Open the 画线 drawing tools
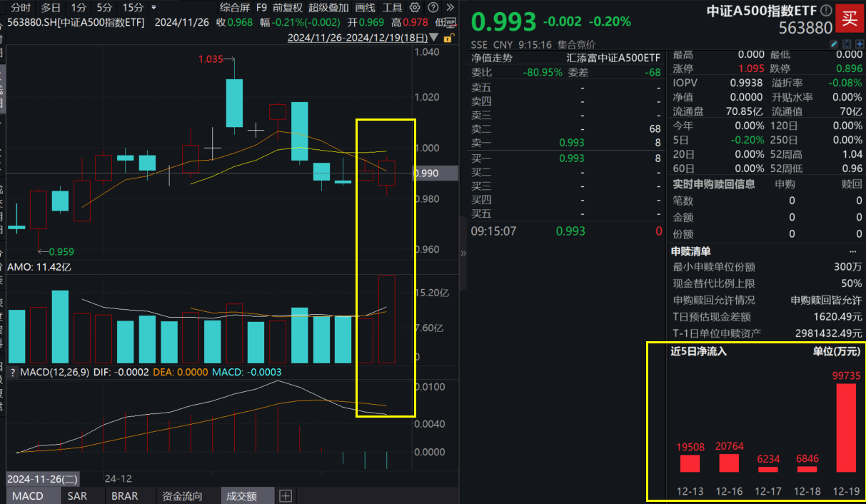This screenshot has height=504, width=866. pos(365,8)
